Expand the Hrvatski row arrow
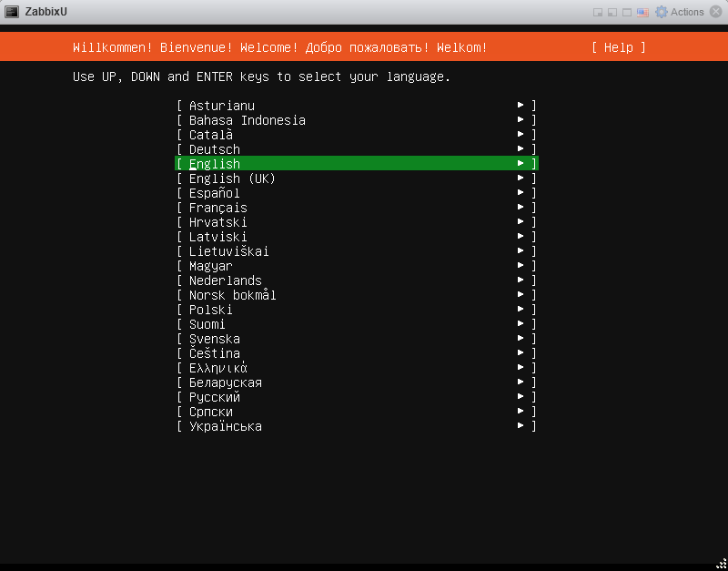This screenshot has width=728, height=571. coord(521,221)
